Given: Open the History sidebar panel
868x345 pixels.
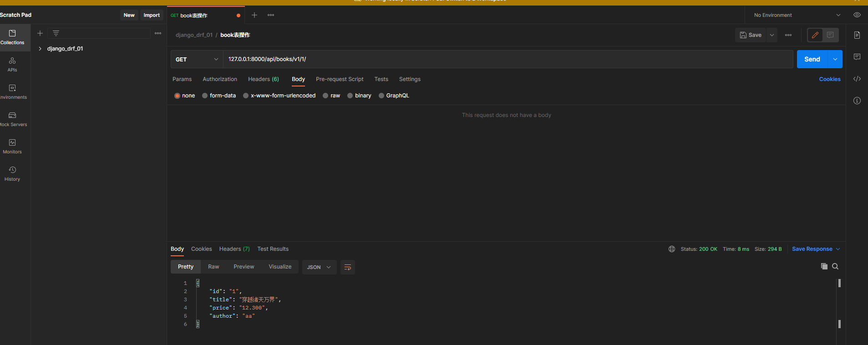Looking at the screenshot, I should [x=12, y=174].
